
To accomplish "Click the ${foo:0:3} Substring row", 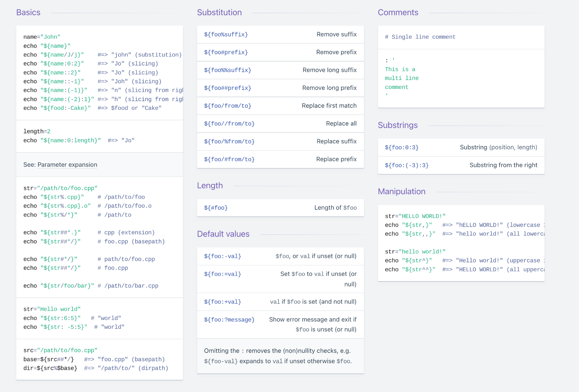I will [x=461, y=148].
